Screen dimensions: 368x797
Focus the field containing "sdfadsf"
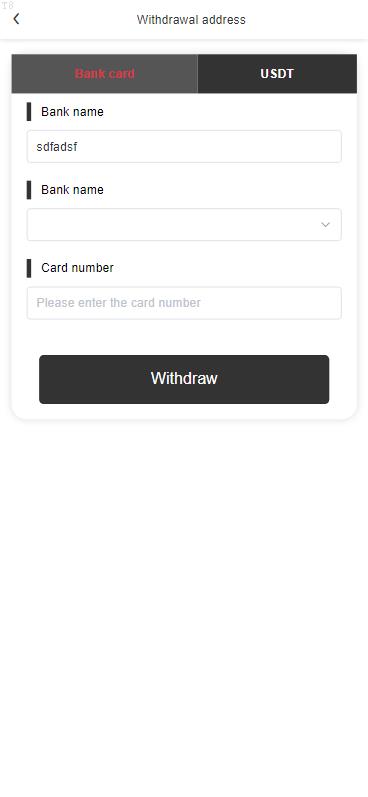pos(184,147)
